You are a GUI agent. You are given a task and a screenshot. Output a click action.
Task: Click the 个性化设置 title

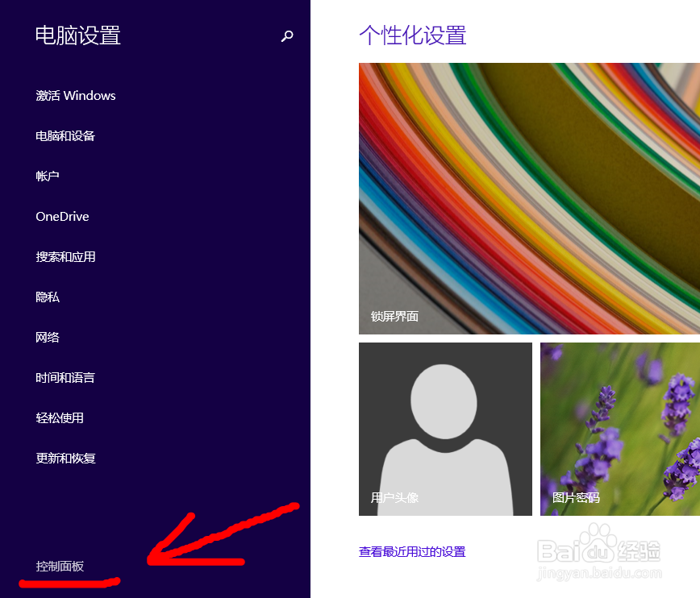point(413,35)
